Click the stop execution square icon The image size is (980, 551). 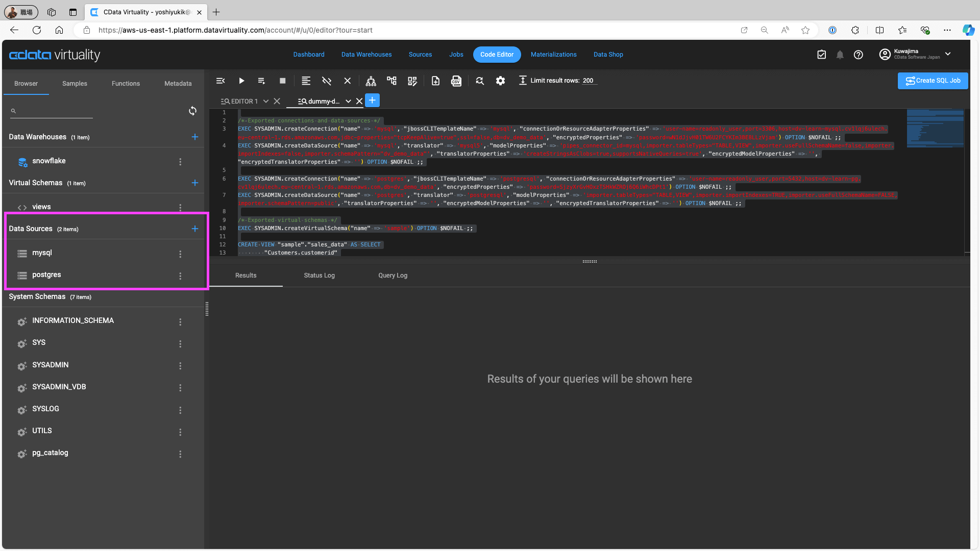(x=282, y=81)
